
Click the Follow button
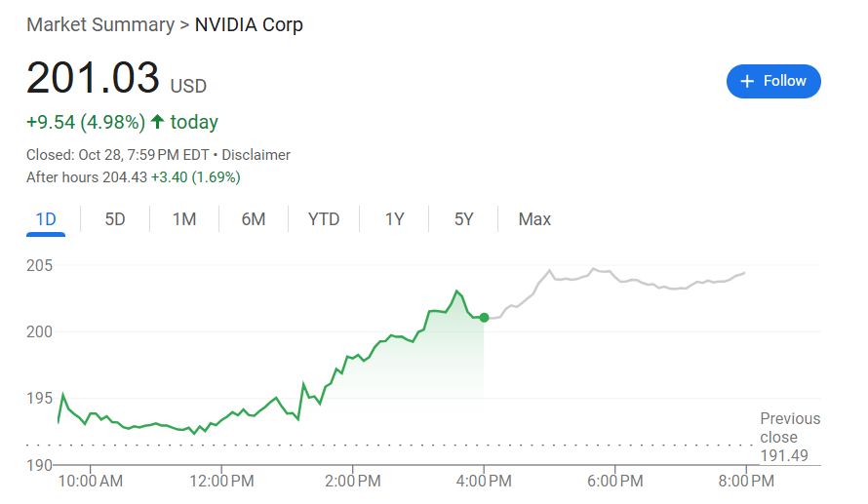pos(773,81)
